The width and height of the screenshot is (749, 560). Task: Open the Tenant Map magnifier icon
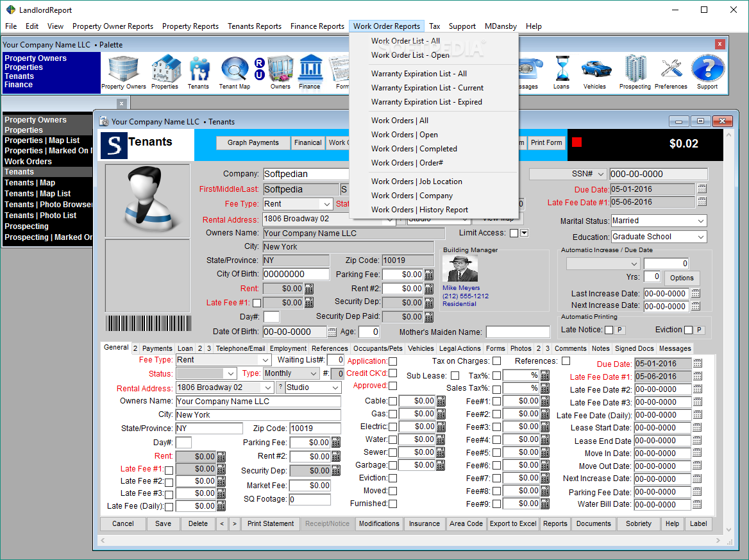tap(235, 72)
